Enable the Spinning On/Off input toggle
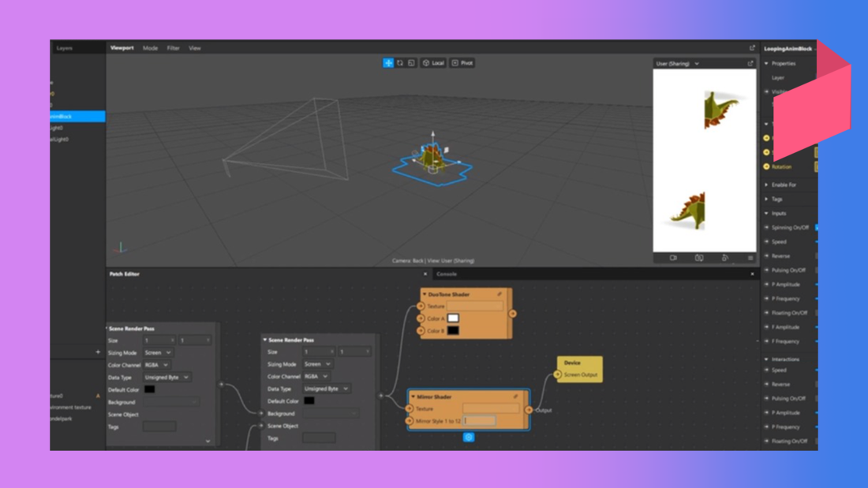Image resolution: width=868 pixels, height=488 pixels. click(816, 228)
